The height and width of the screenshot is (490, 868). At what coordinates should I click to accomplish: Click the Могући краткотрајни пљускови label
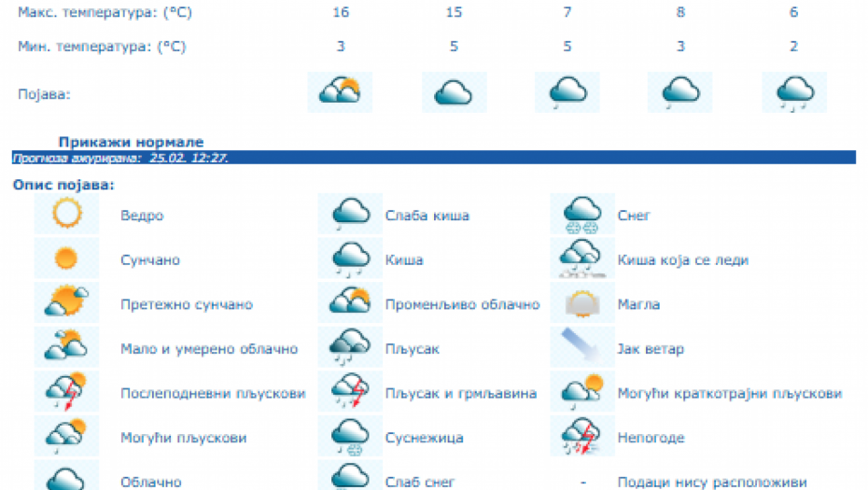coord(729,394)
